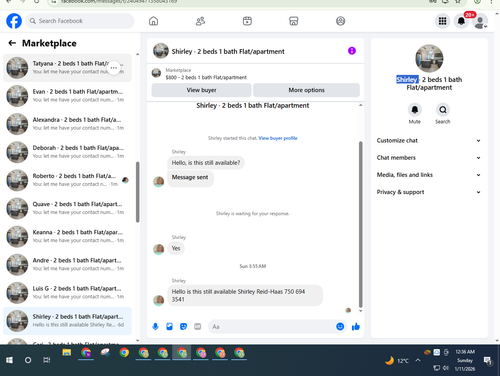Open the apps grid menu icon
500x376 pixels.
442,21
